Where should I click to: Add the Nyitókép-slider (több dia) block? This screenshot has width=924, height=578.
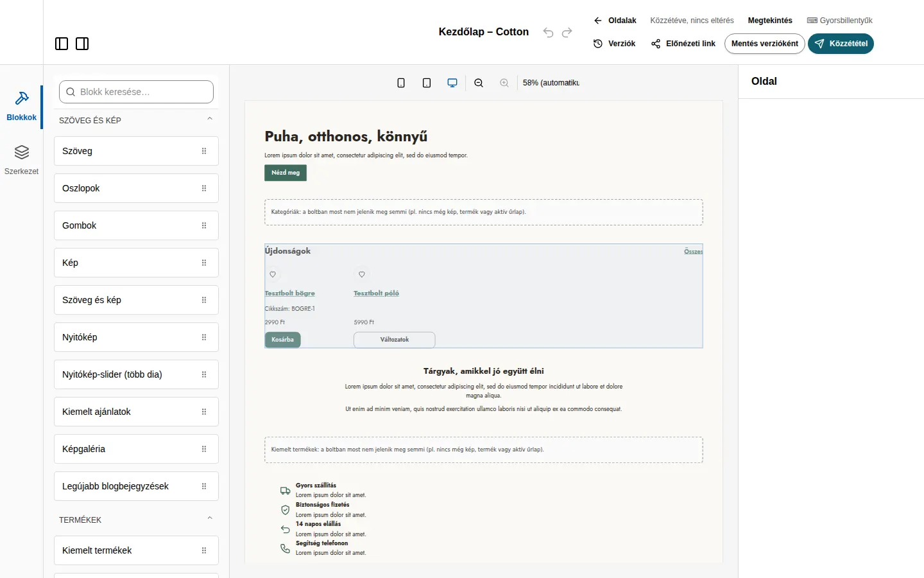[136, 374]
